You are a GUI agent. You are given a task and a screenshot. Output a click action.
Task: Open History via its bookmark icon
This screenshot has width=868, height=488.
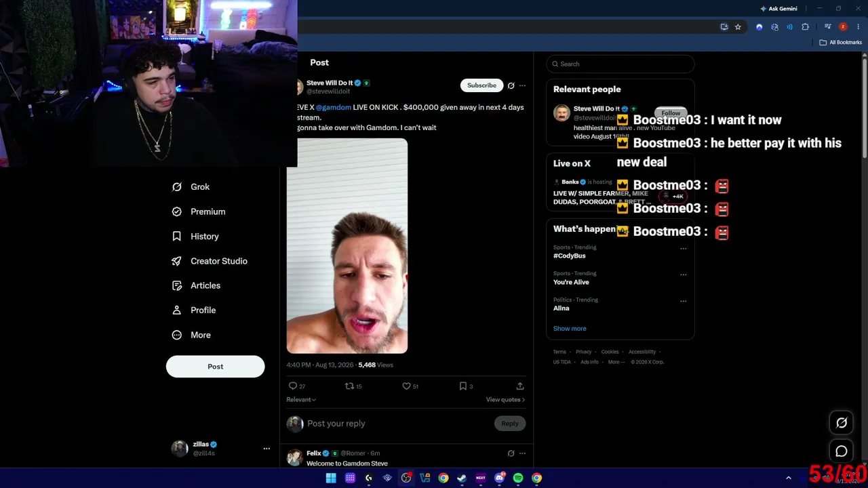pyautogui.click(x=176, y=237)
